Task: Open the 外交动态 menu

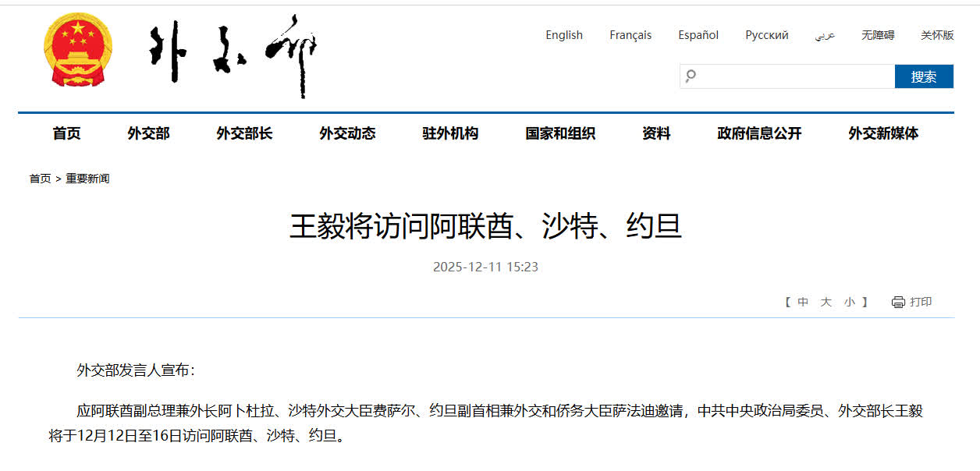Action: pos(347,133)
